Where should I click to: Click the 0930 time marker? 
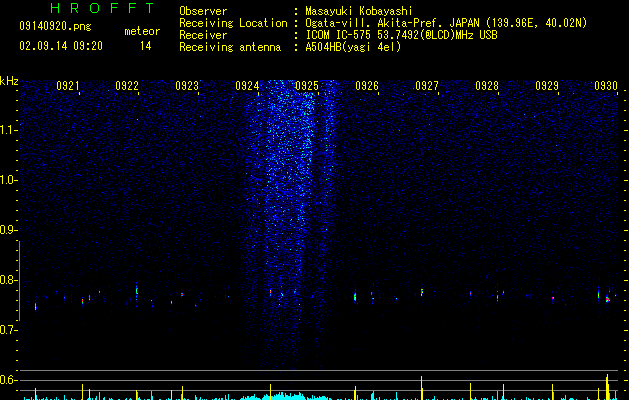pyautogui.click(x=606, y=86)
